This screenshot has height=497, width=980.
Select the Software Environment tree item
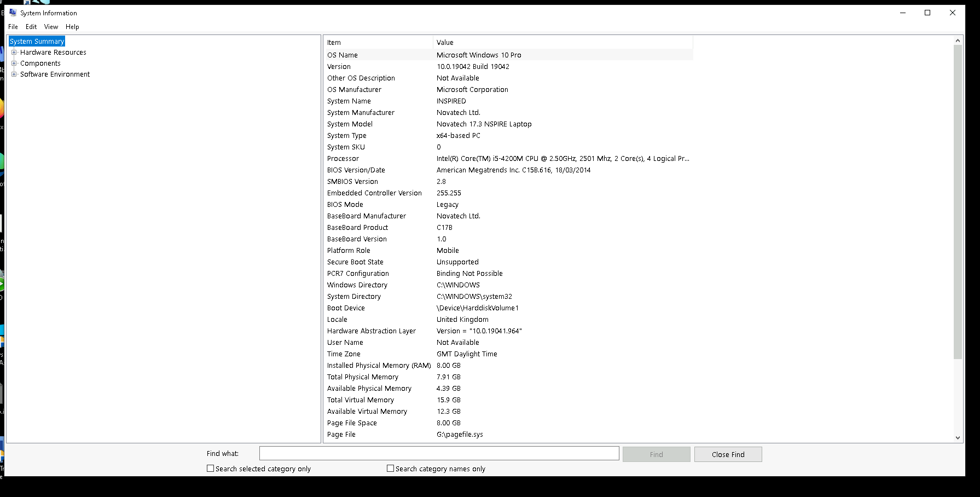(x=55, y=74)
